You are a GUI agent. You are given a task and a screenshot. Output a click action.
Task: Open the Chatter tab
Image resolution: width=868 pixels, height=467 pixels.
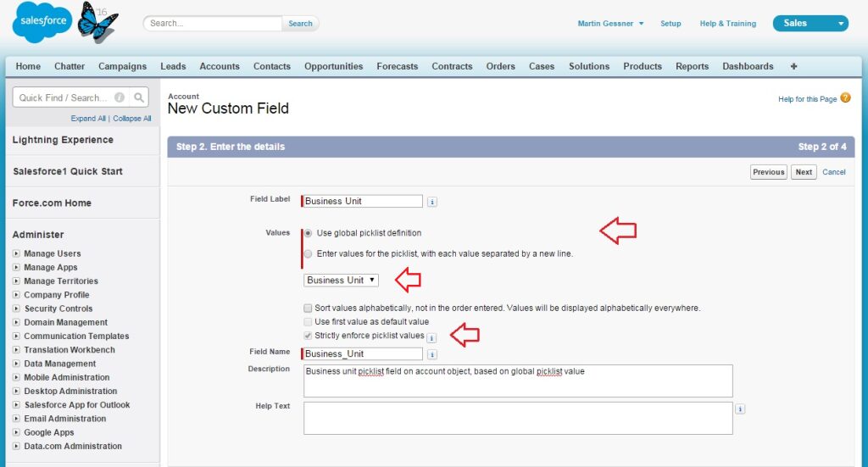coord(70,66)
